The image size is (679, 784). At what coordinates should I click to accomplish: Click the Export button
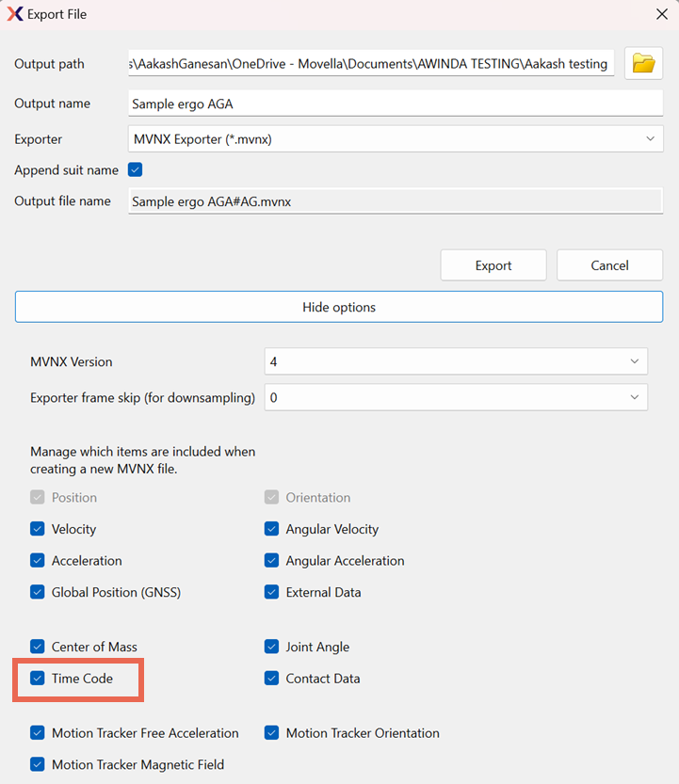[493, 264]
